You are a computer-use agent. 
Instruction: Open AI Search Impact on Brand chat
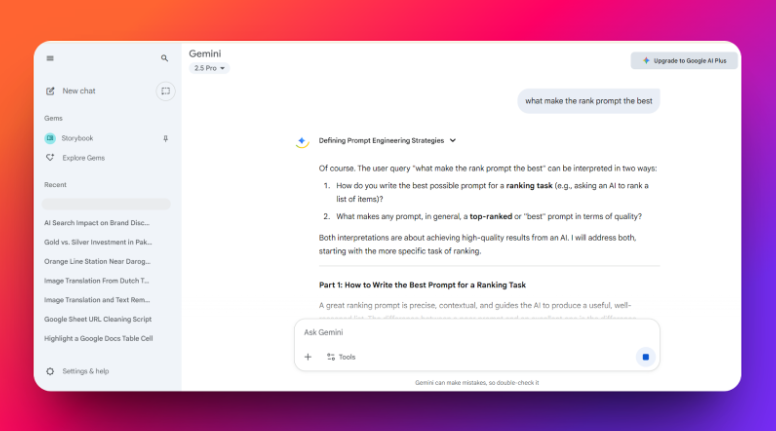click(97, 223)
